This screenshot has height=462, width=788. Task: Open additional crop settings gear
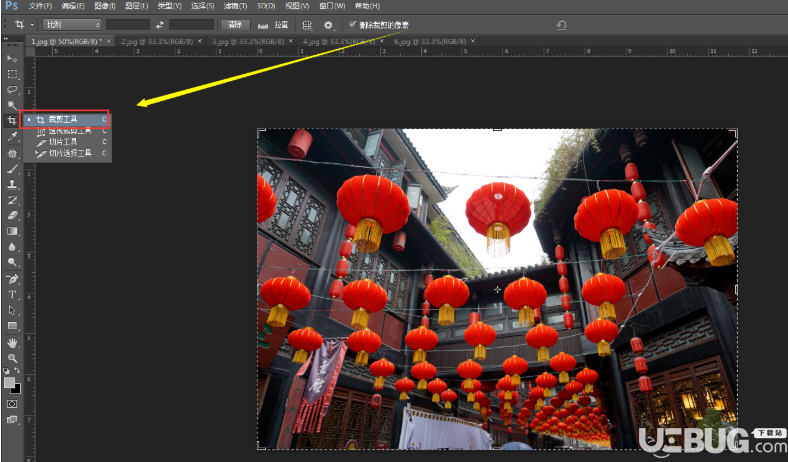pyautogui.click(x=328, y=25)
